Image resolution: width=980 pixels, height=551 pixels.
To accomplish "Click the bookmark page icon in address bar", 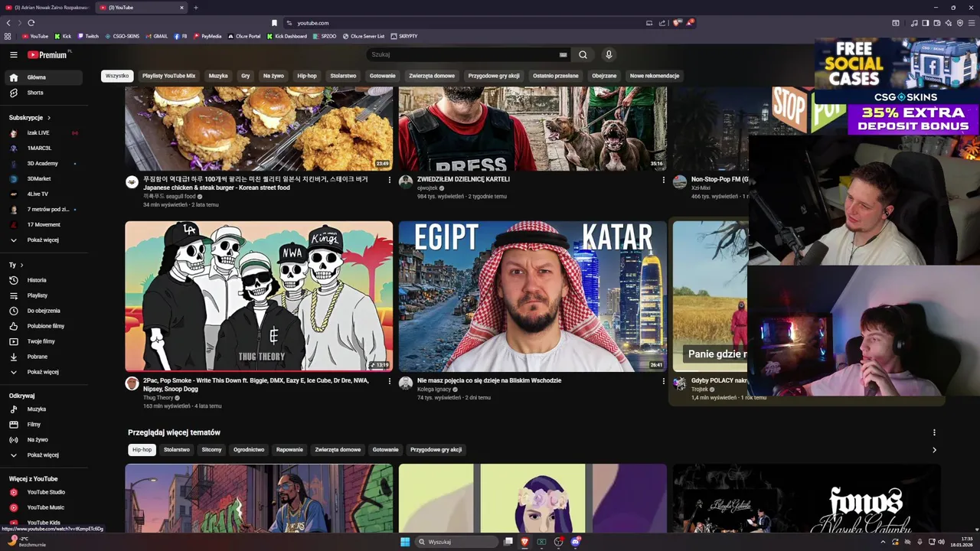I will click(274, 23).
